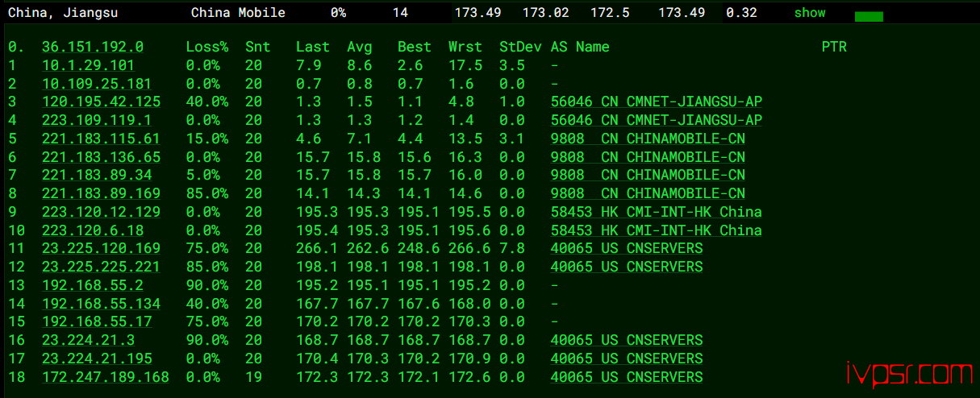Click the 23.225.120.169 address

point(101,248)
